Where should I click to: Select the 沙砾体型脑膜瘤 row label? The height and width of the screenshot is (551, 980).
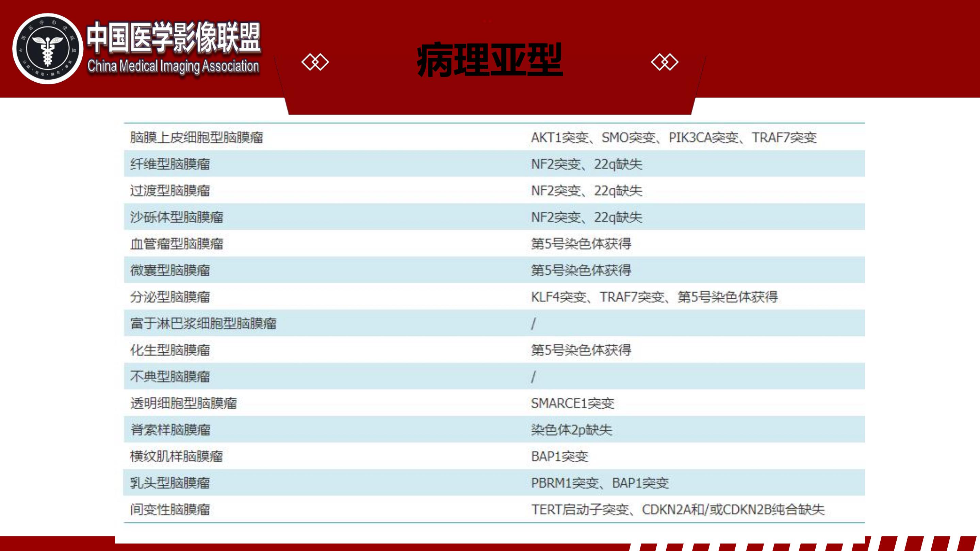pyautogui.click(x=177, y=217)
